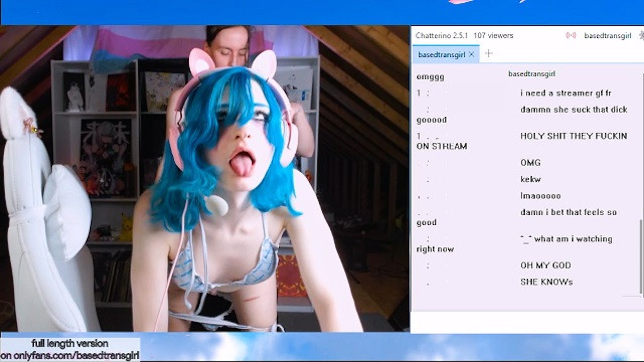Click the cut-off icon at header's right edge
This screenshot has width=644, height=362.
[x=641, y=36]
